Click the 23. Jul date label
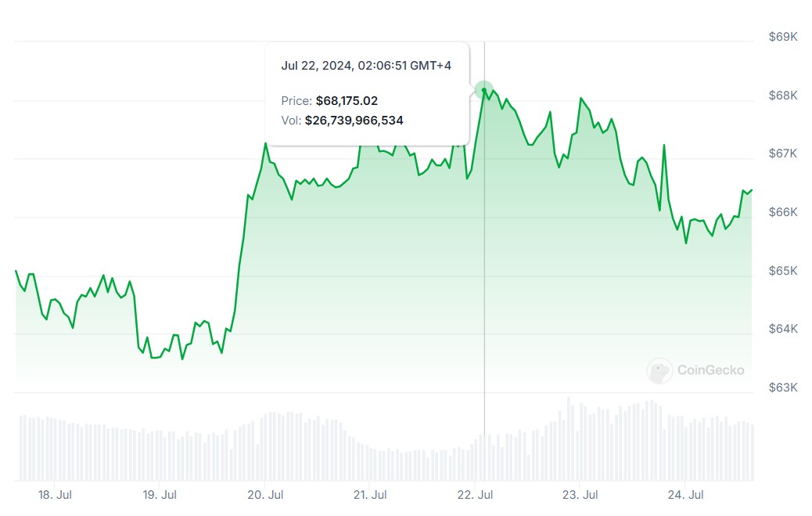 coord(580,495)
